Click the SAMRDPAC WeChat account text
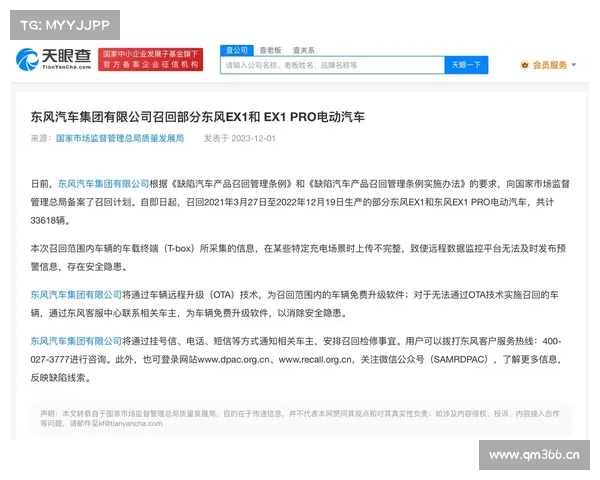Screen dimensions: 600x480 [x=460, y=360]
